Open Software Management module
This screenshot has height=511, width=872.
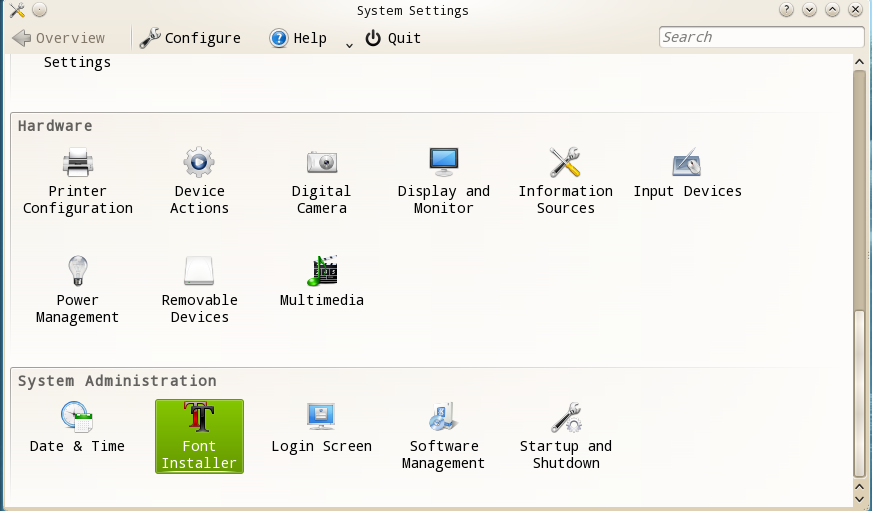443,436
